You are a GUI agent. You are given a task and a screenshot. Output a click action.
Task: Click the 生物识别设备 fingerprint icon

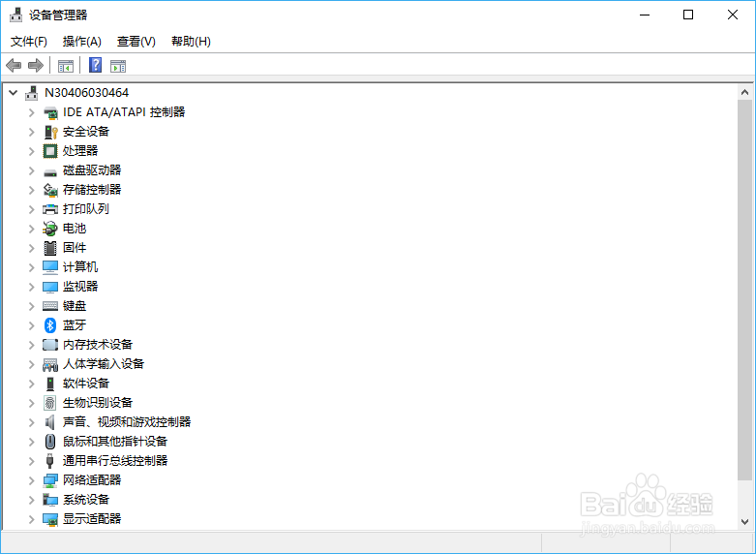[50, 403]
